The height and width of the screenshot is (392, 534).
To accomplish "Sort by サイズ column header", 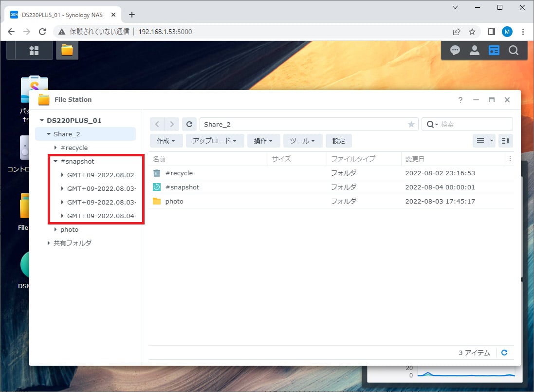I will pyautogui.click(x=297, y=159).
